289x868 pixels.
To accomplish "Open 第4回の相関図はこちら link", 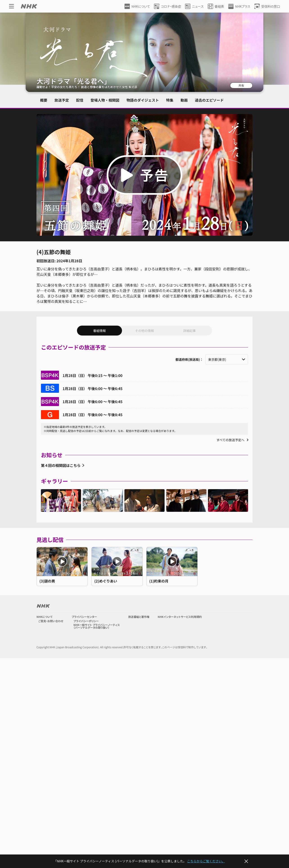I will pyautogui.click(x=63, y=465).
